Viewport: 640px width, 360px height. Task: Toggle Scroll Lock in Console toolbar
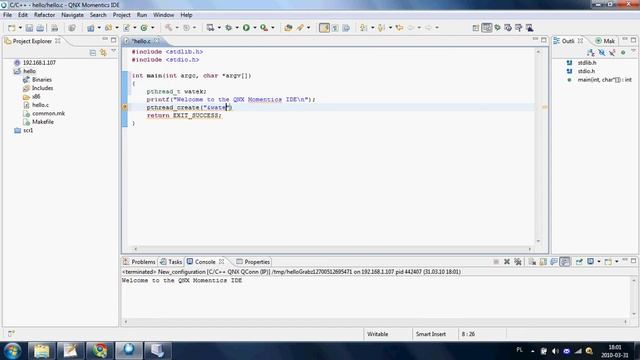click(x=543, y=262)
